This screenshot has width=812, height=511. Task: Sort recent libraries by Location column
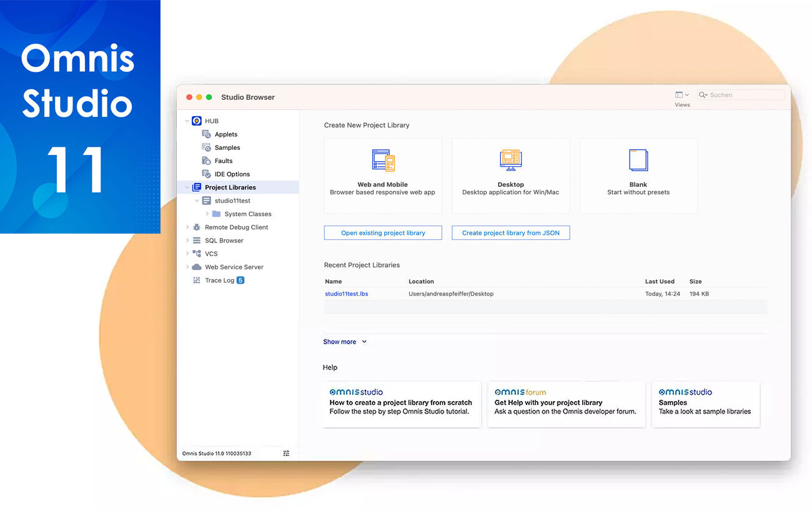pos(421,281)
